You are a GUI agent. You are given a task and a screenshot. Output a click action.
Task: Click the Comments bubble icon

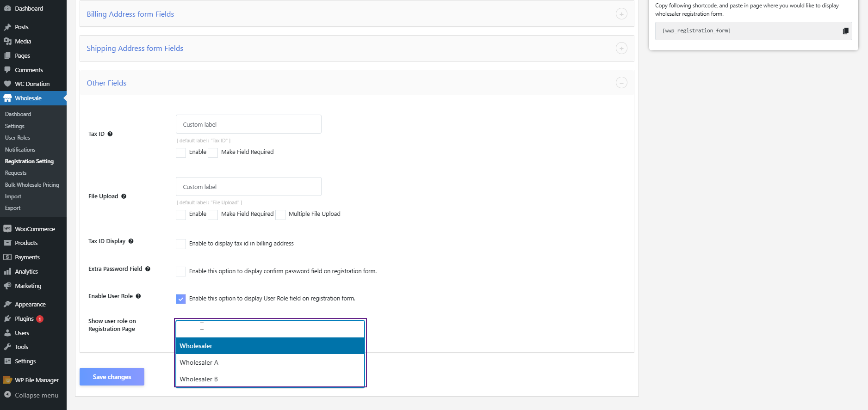coord(7,70)
